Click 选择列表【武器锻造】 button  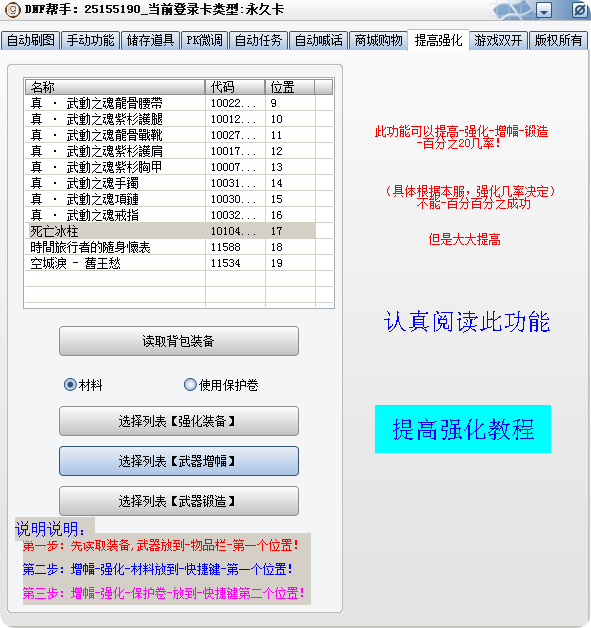[x=179, y=501]
